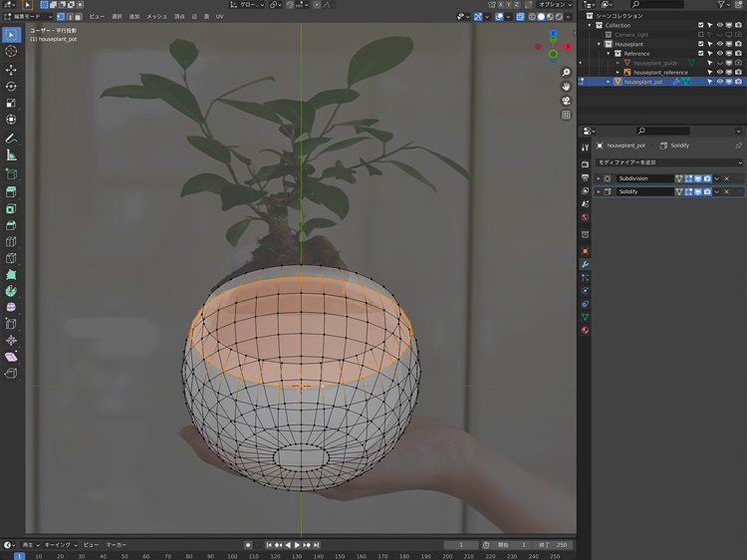The width and height of the screenshot is (747, 560).
Task: Toggle camera view with the camera icon
Action: pos(566,101)
